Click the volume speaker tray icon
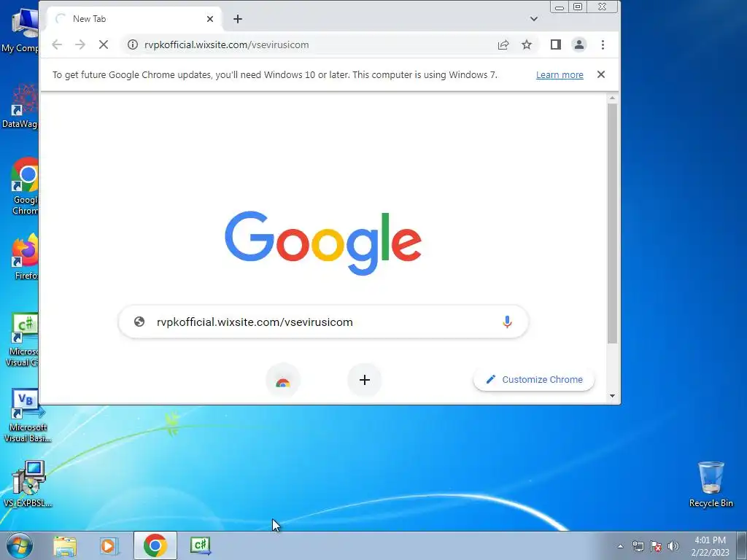Viewport: 747px width, 560px height. (673, 546)
